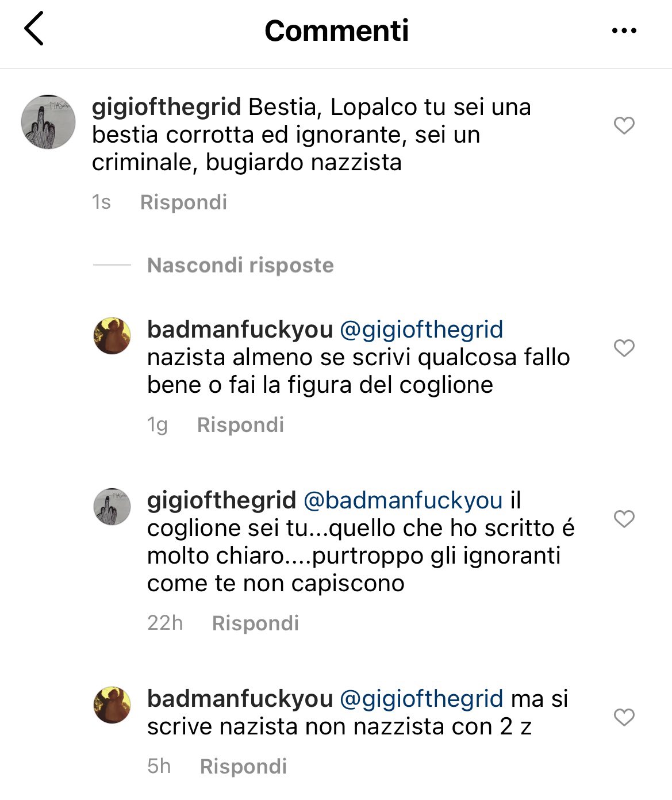Click Rispondi under the 22h reply
The image size is (672, 800).
(255, 623)
